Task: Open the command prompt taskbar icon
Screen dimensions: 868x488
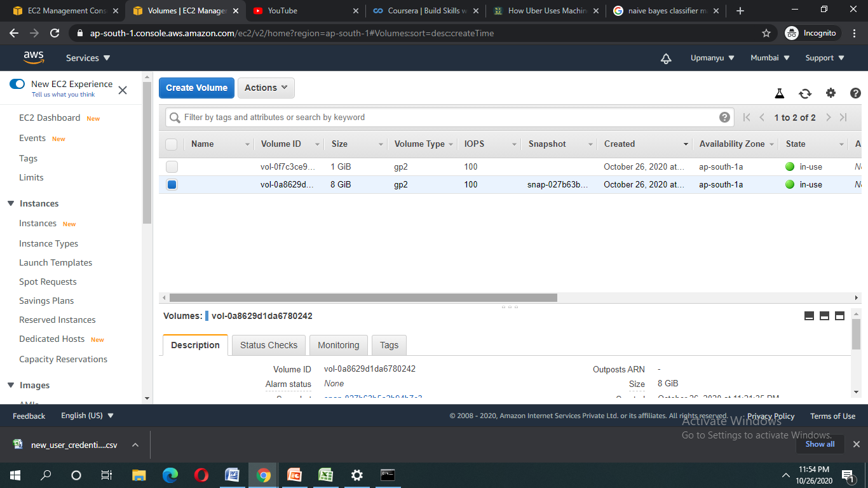Action: click(388, 475)
